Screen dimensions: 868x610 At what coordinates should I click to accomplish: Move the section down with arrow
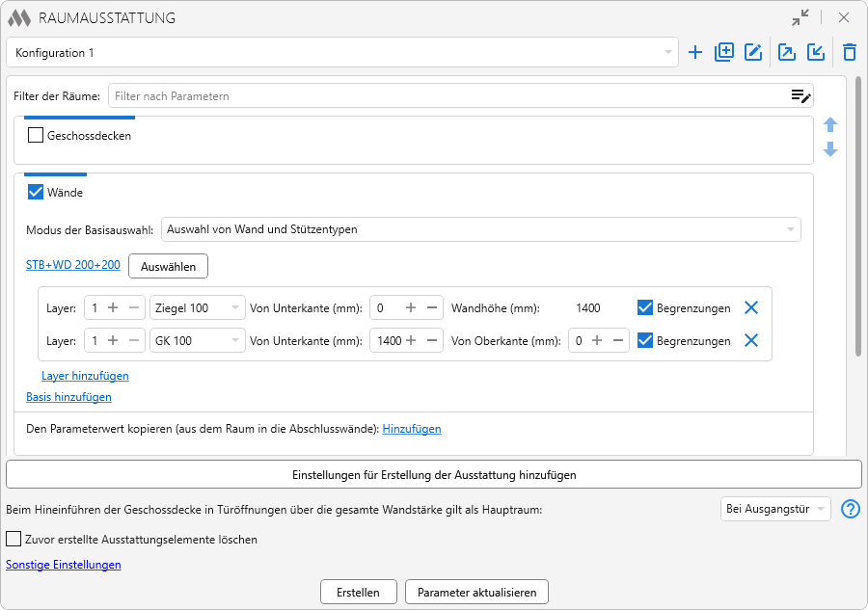coord(830,150)
